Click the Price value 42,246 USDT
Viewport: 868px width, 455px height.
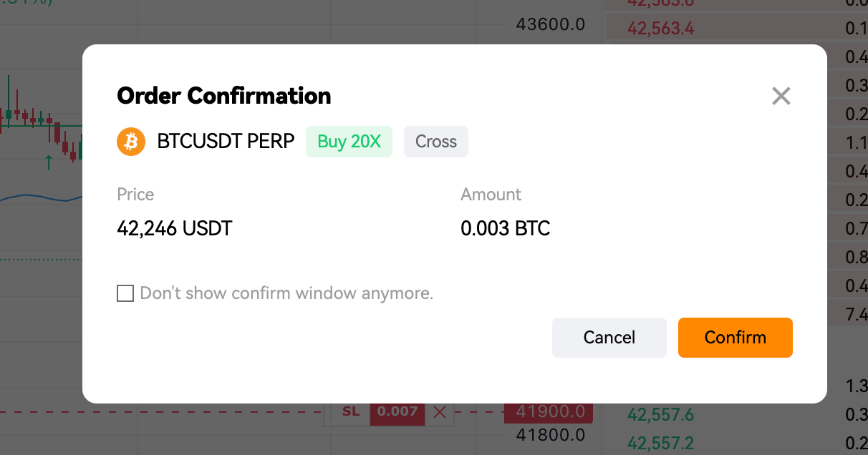point(174,228)
